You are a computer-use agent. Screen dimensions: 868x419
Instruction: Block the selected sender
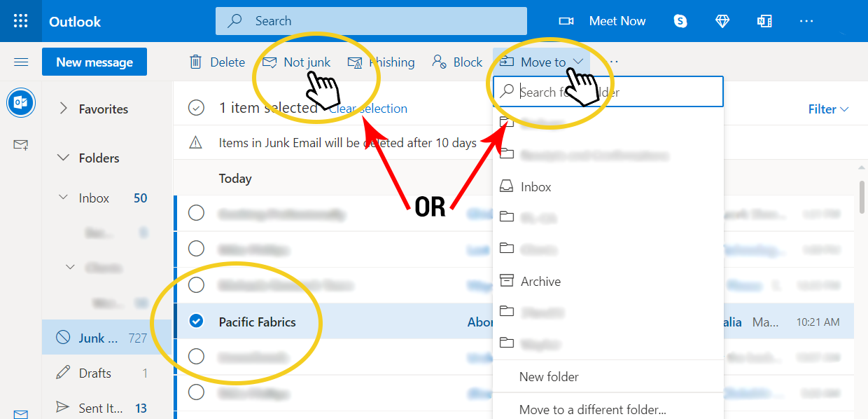(456, 62)
